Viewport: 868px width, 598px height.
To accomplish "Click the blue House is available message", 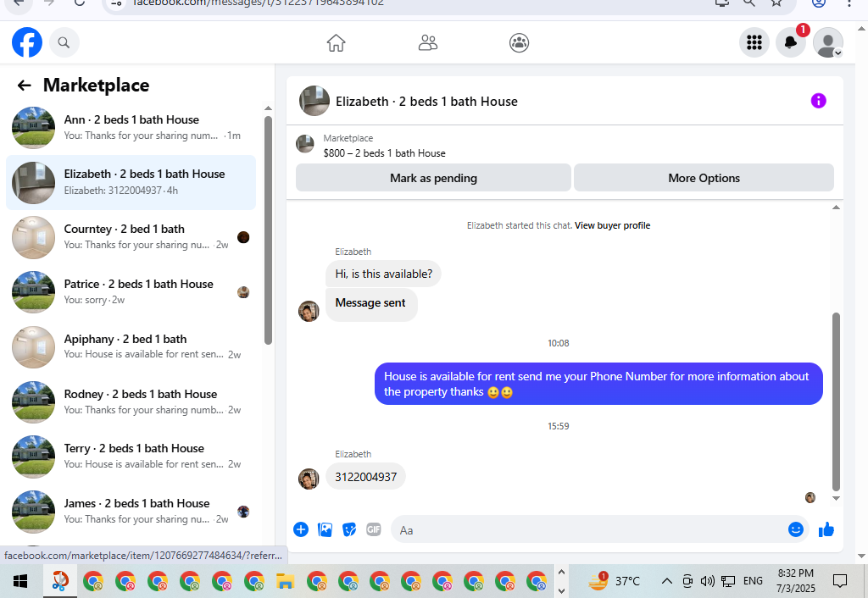I will pyautogui.click(x=598, y=384).
